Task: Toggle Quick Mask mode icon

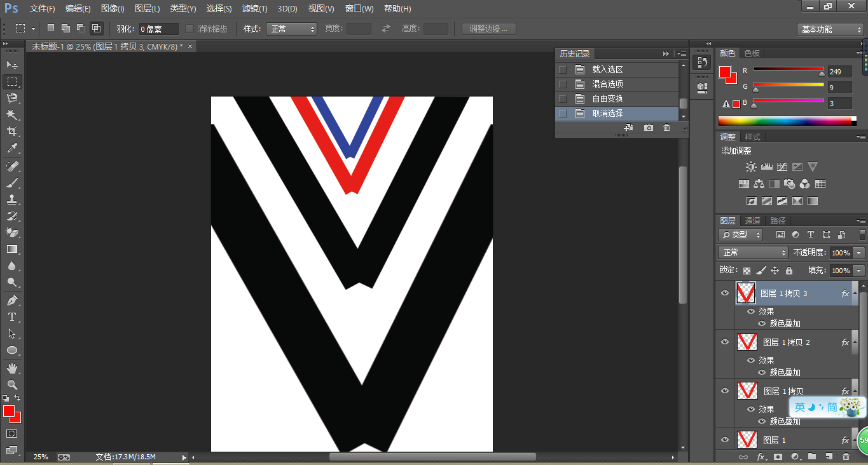Action: [12, 433]
